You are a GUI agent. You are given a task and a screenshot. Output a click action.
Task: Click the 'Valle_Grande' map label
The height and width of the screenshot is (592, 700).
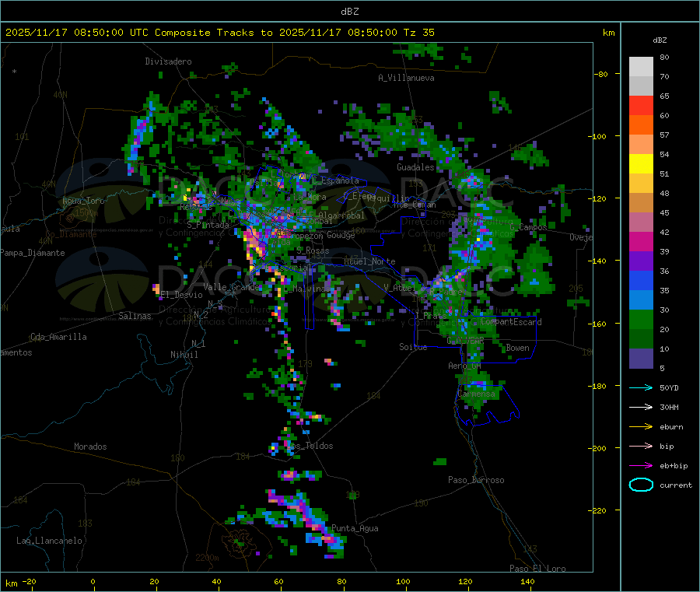click(231, 286)
